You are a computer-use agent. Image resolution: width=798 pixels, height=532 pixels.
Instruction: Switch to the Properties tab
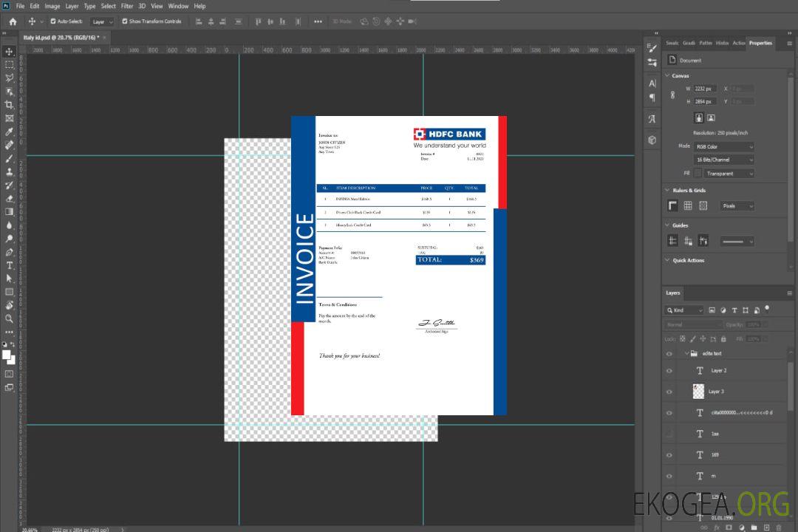[x=760, y=44]
